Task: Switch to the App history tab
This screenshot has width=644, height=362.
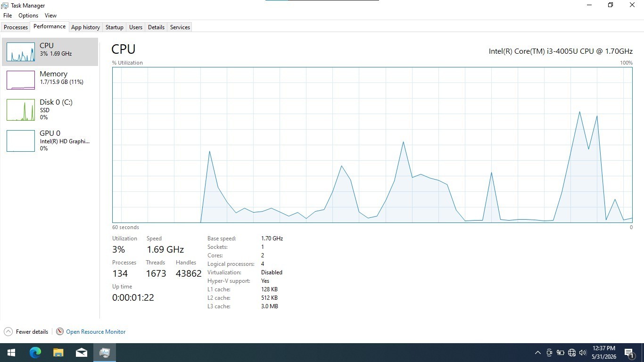Action: tap(85, 27)
